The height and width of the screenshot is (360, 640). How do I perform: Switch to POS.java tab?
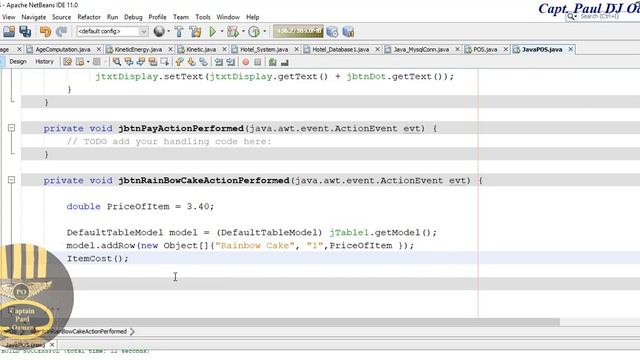pos(485,49)
